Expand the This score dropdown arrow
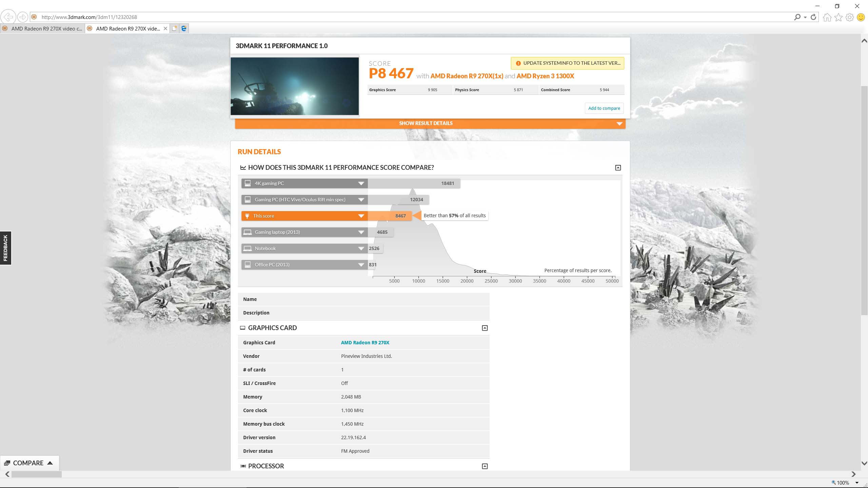Image resolution: width=868 pixels, height=488 pixels. click(361, 216)
